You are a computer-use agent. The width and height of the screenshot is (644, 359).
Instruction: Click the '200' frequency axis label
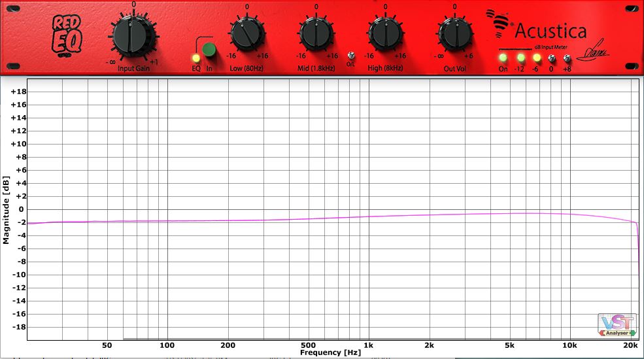point(228,345)
